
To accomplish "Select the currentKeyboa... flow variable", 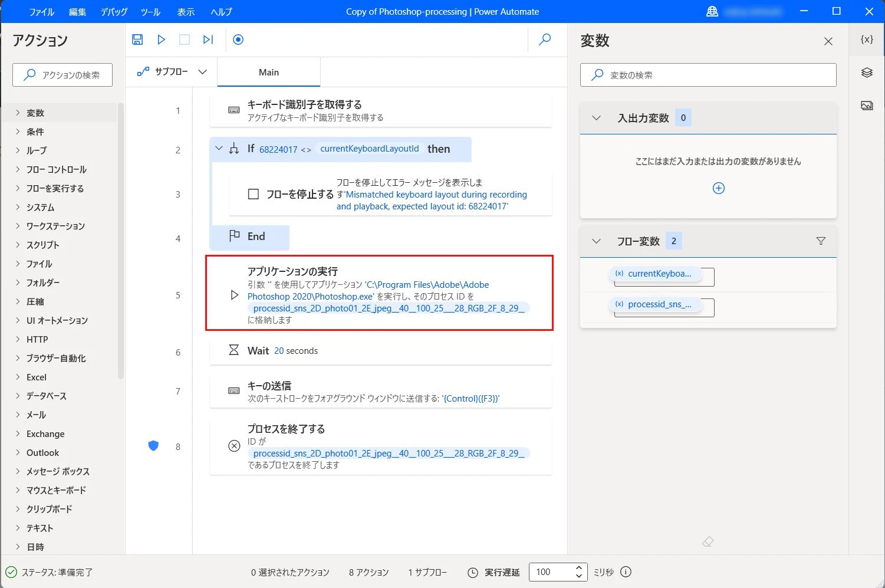I will [654, 274].
